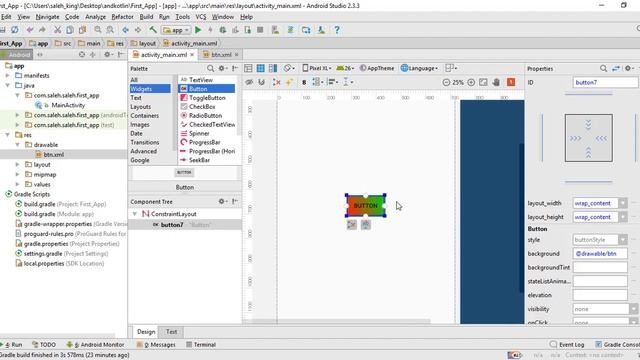640x360 pixels.
Task: Click AppTheme theme selector button
Action: click(x=377, y=68)
